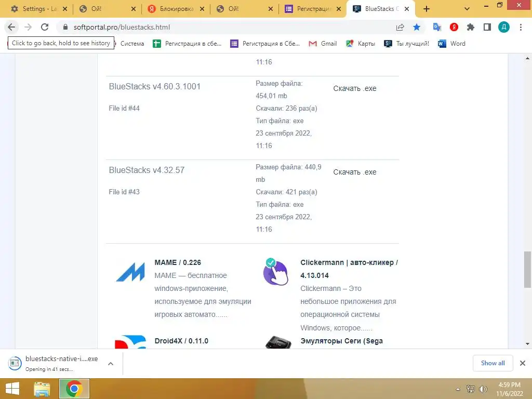Switch to the second Ой! tab
This screenshot has width=532, height=399.
point(245,9)
